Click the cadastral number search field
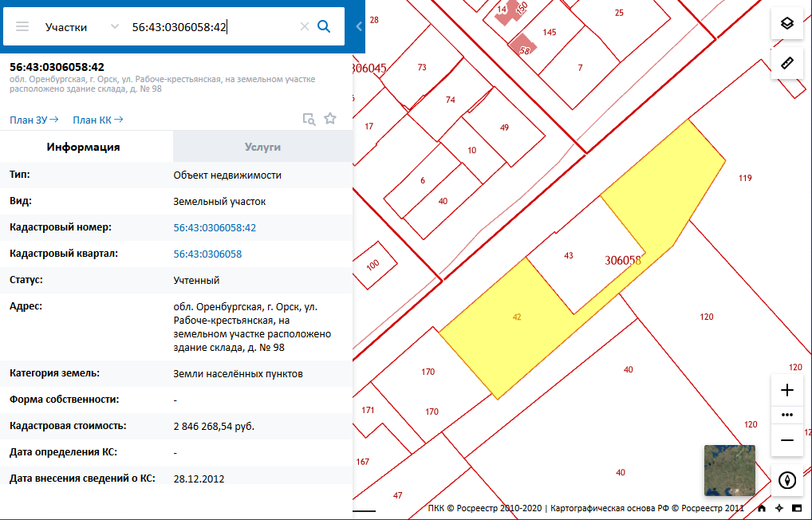Image resolution: width=812 pixels, height=520 pixels. click(x=211, y=26)
